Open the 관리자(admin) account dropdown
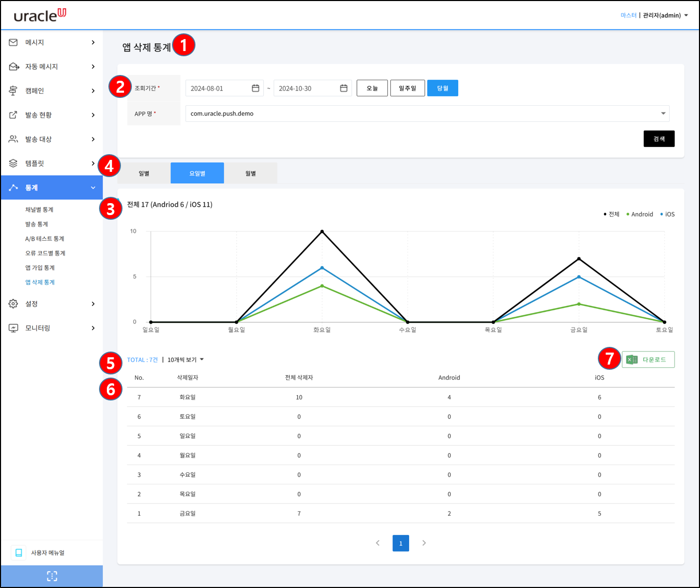Screen dimensions: 700x588 tap(666, 15)
